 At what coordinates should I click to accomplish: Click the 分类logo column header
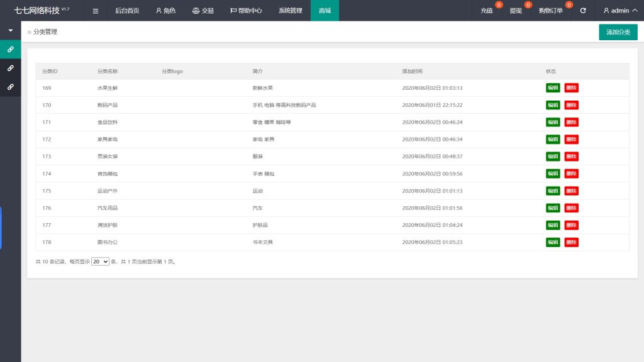pyautogui.click(x=172, y=72)
